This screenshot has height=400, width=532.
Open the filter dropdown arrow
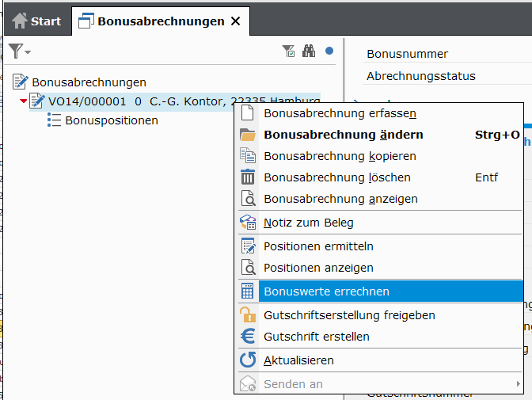[28, 52]
